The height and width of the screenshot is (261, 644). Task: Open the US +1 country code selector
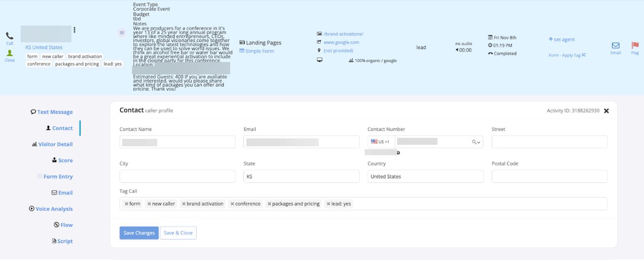380,142
